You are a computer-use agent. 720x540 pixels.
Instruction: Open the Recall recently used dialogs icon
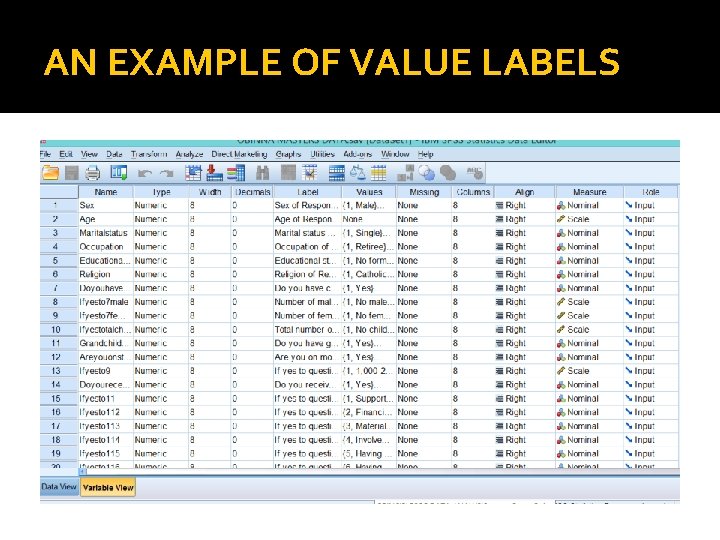[x=118, y=173]
